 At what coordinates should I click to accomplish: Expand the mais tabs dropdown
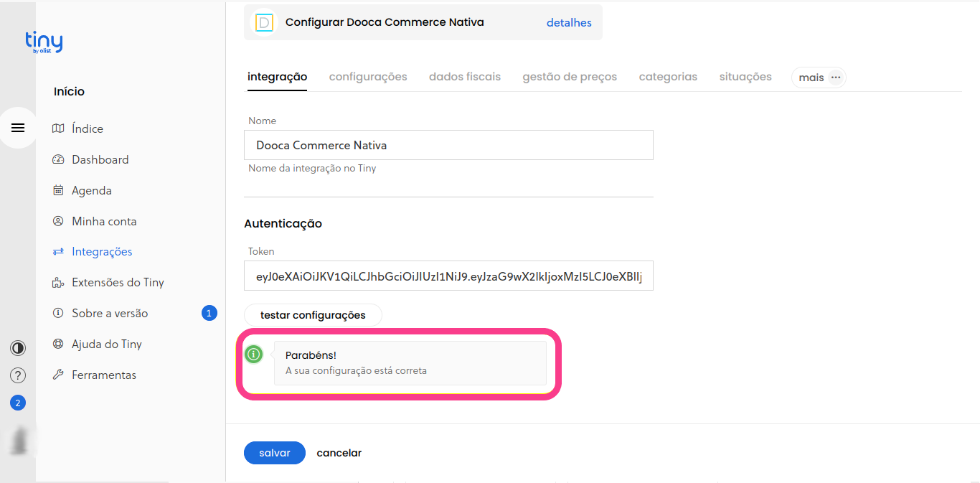[x=819, y=78]
